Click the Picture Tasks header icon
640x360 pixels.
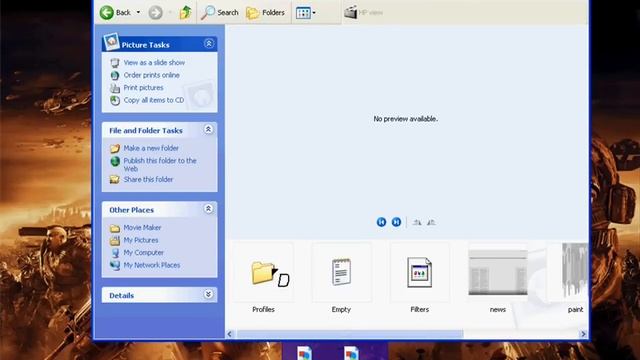(111, 42)
